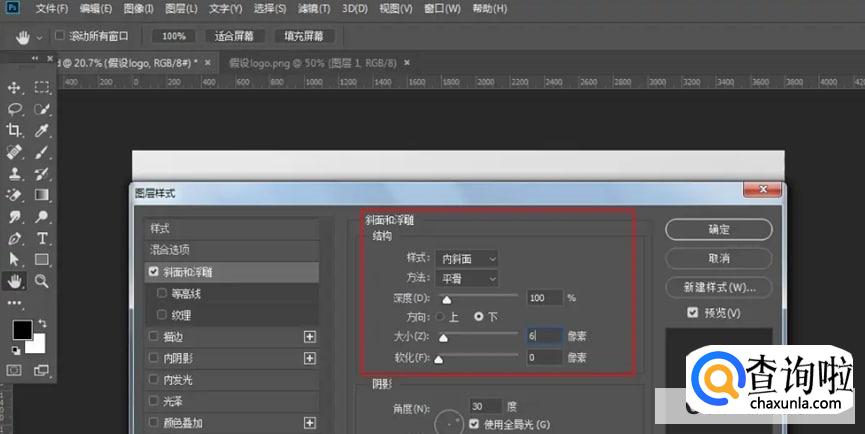Open the 样式 内斜面 dropdown
Image resolution: width=865 pixels, height=434 pixels.
pos(467,259)
